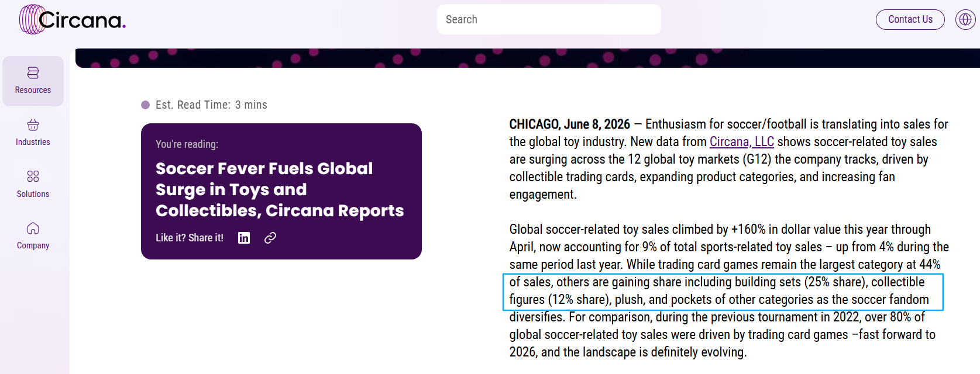
Task: Copy article link via chain icon
Action: point(270,238)
